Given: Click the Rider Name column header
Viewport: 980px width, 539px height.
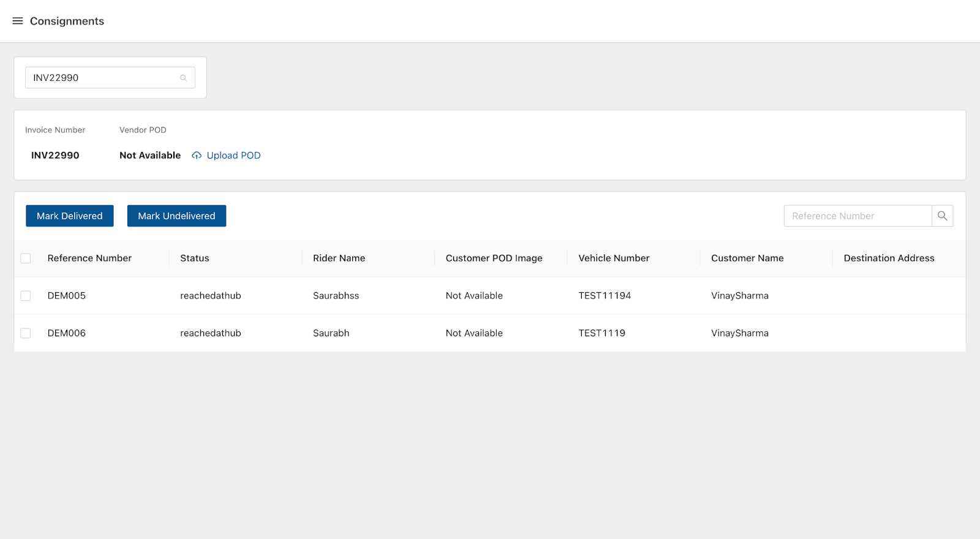Looking at the screenshot, I should (x=339, y=258).
